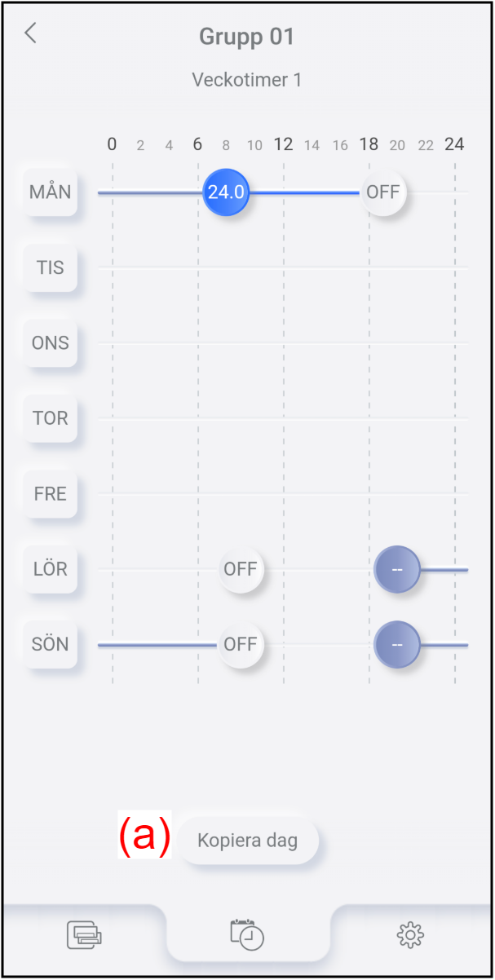The height and width of the screenshot is (980, 495).
Task: Tap Sunday's evening "--" marker
Action: click(x=397, y=644)
